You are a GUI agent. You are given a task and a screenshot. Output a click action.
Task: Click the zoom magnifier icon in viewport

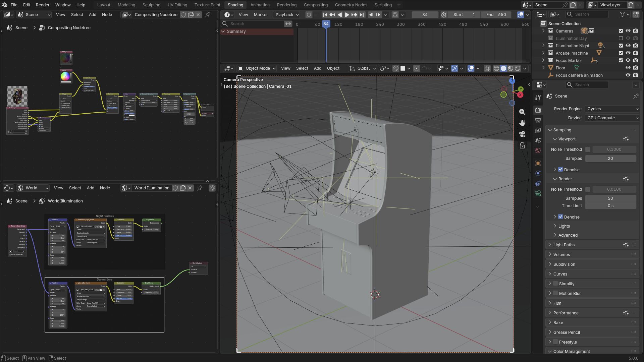tap(522, 112)
